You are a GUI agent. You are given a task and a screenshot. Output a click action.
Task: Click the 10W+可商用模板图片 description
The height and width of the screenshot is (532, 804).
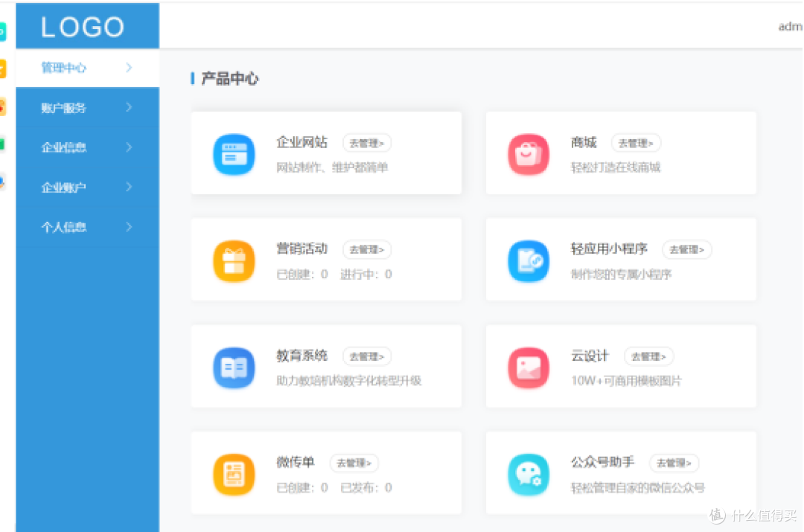(626, 381)
